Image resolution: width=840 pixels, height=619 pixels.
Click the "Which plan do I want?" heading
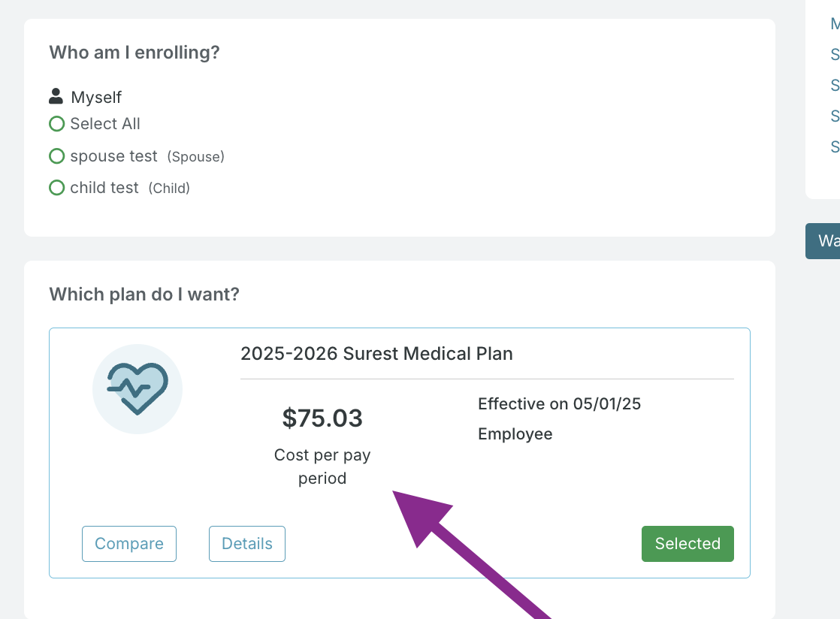(x=144, y=294)
